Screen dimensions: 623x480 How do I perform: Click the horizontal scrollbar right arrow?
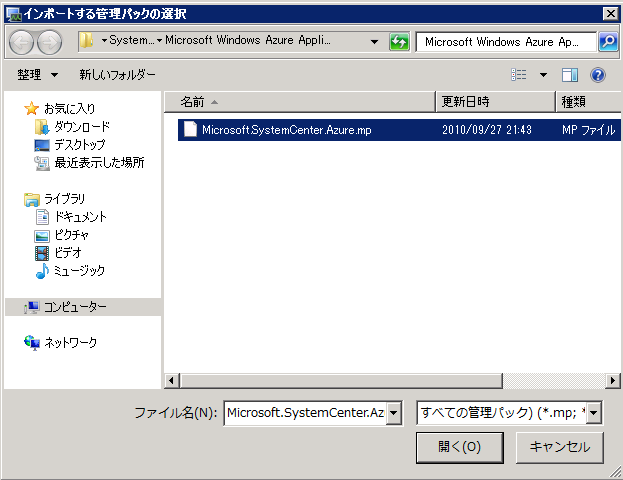[x=613, y=381]
